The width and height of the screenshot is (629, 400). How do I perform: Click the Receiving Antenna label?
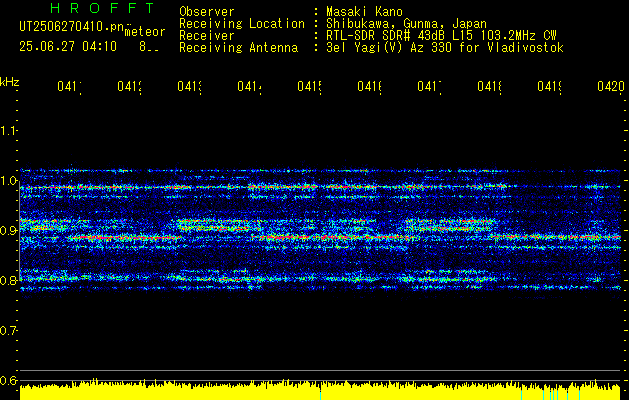[x=238, y=48]
